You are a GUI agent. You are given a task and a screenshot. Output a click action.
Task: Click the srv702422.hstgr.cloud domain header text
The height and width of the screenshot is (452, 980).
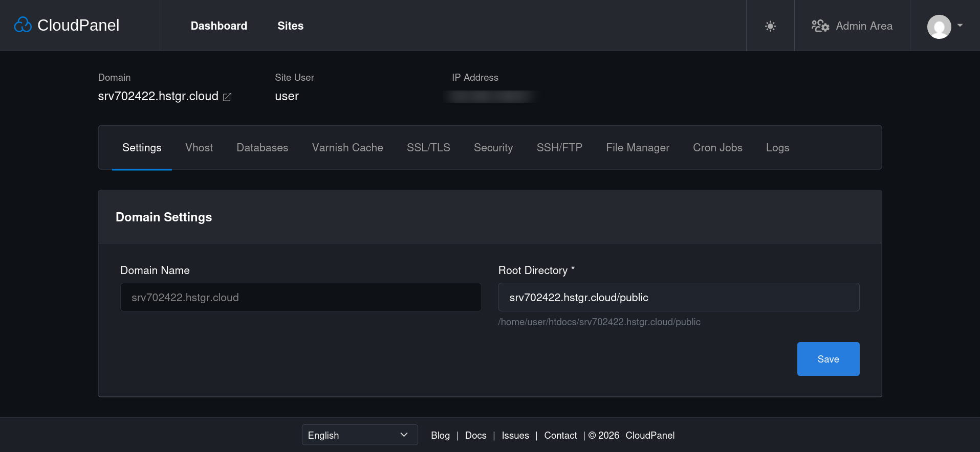click(158, 96)
